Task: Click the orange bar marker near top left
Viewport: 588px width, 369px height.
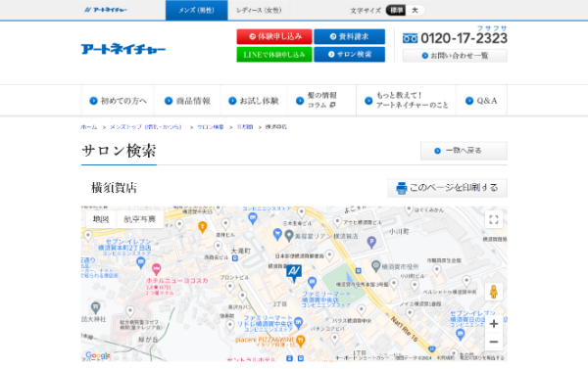Action: [203, 227]
